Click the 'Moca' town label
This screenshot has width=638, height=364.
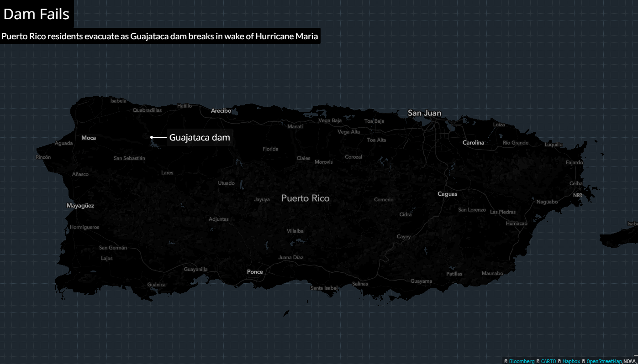[89, 137]
